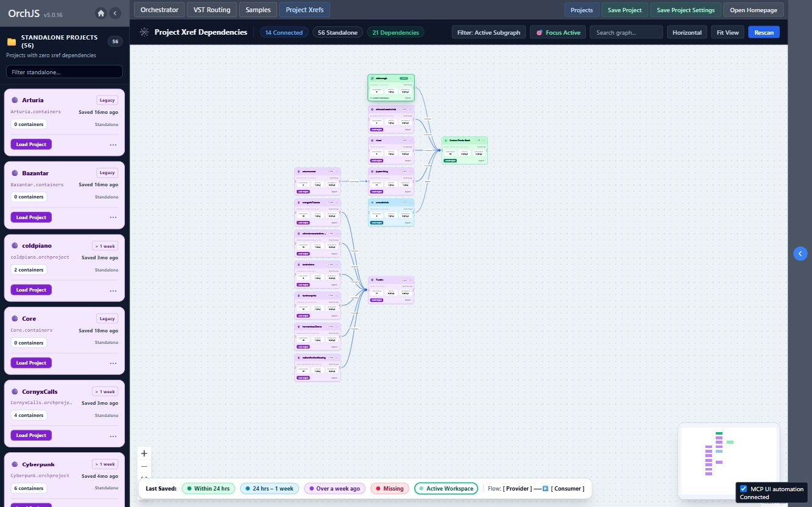Switch to the Samples tab
This screenshot has width=812, height=507.
click(258, 10)
